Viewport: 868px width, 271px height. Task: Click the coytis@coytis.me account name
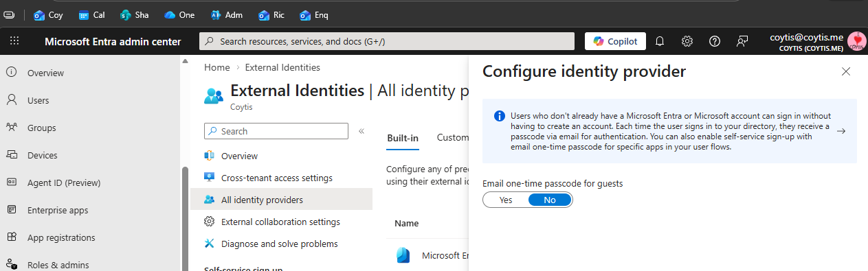[x=806, y=38]
